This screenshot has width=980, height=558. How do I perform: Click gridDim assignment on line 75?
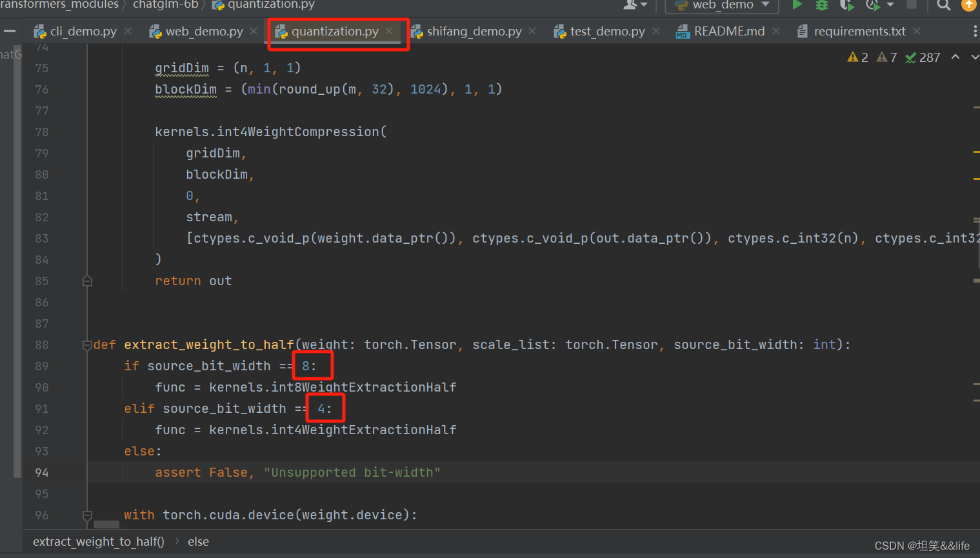pyautogui.click(x=228, y=68)
